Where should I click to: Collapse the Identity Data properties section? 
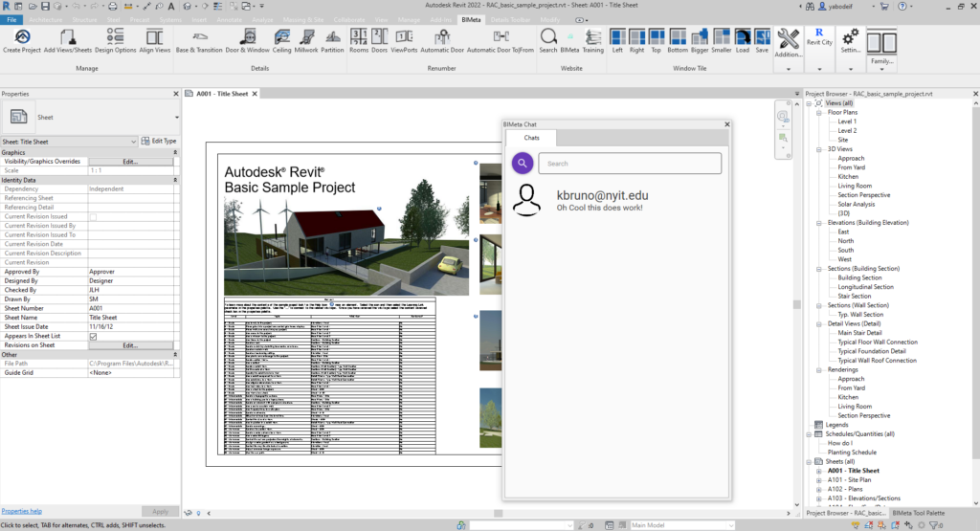[175, 180]
